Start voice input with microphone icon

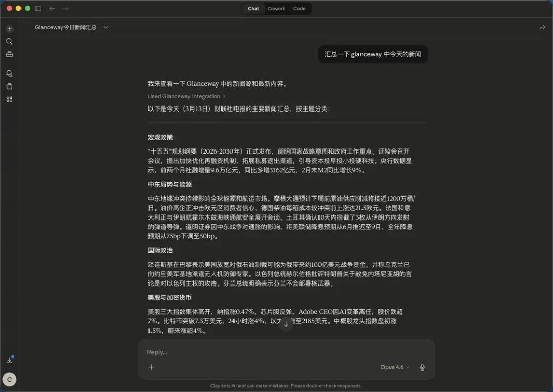(422, 367)
